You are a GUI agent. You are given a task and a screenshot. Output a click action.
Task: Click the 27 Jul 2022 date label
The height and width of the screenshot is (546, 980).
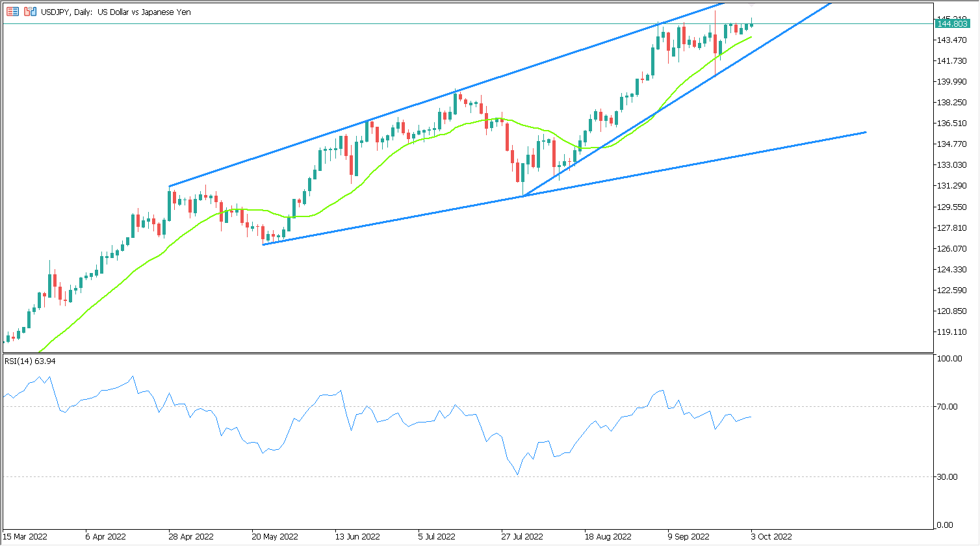click(x=522, y=537)
